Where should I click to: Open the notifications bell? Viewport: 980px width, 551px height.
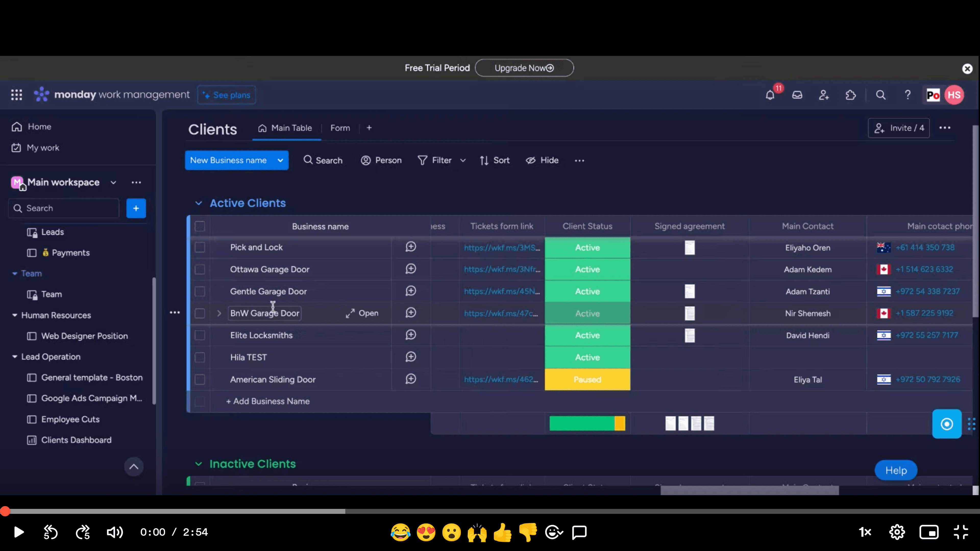coord(770,95)
